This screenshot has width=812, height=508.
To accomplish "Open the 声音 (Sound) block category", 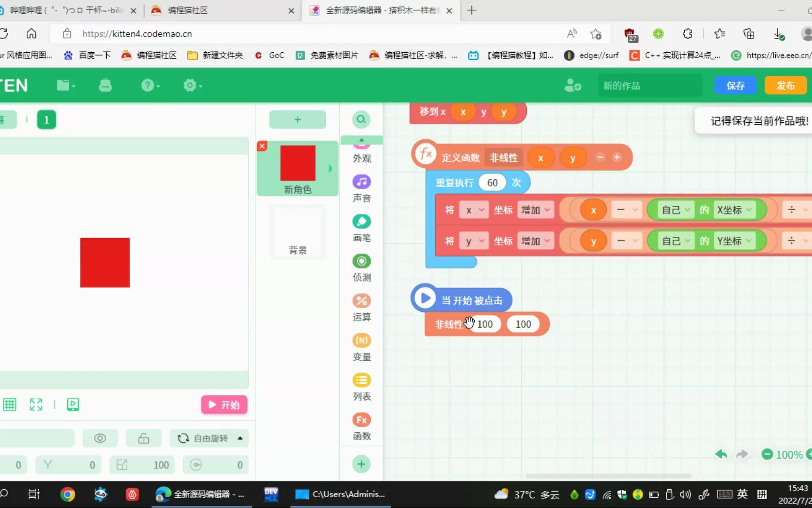I will click(361, 188).
